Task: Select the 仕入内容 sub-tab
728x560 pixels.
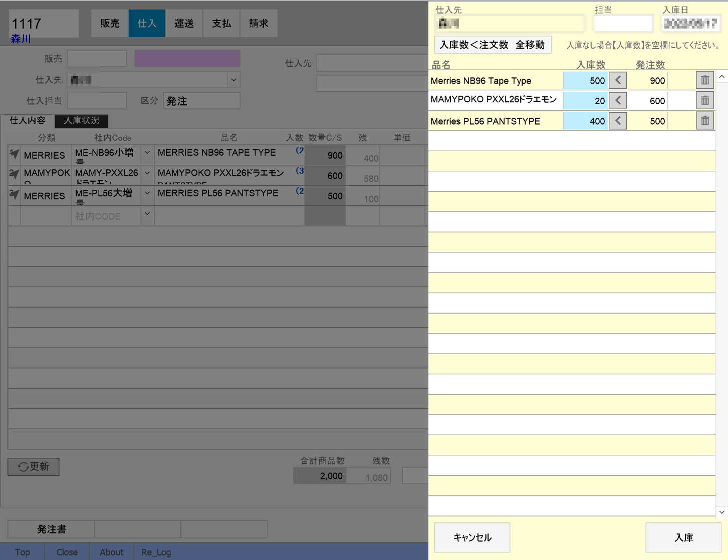Action: pyautogui.click(x=28, y=121)
